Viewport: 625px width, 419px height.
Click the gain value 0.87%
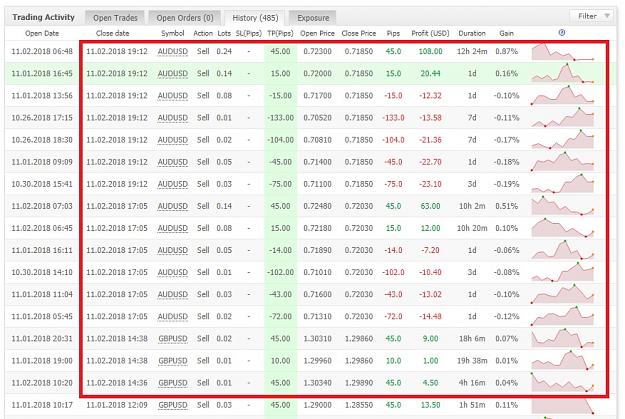point(507,51)
